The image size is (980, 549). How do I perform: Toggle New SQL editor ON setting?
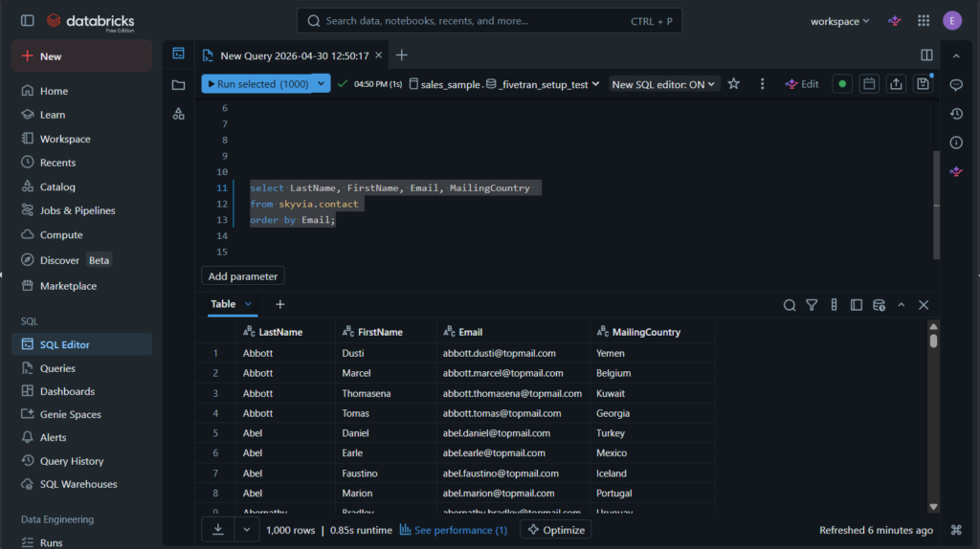pyautogui.click(x=663, y=84)
